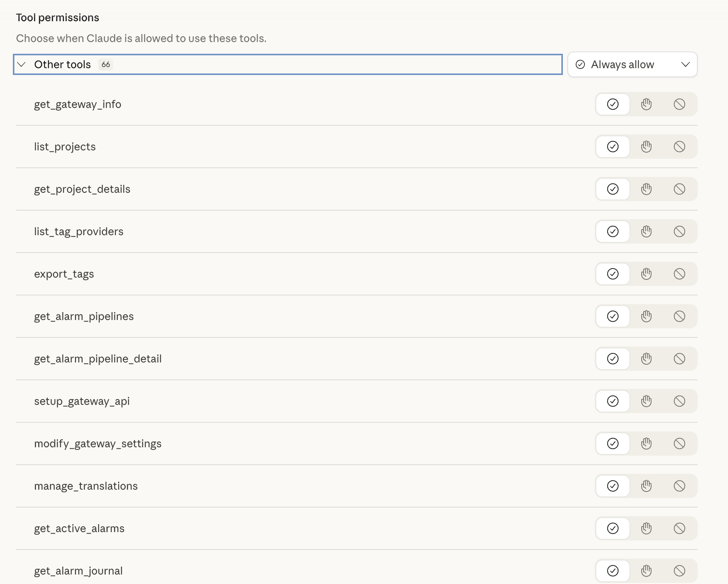Click the Tool permissions heading

pyautogui.click(x=57, y=17)
